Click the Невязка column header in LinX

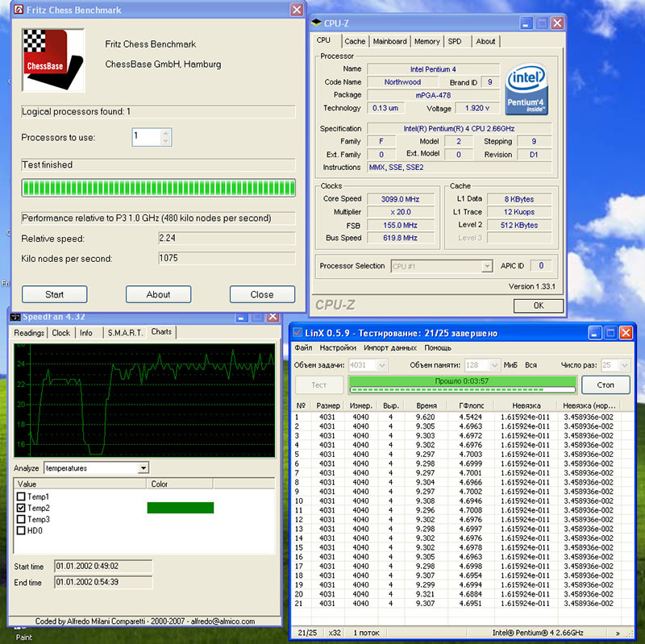526,405
